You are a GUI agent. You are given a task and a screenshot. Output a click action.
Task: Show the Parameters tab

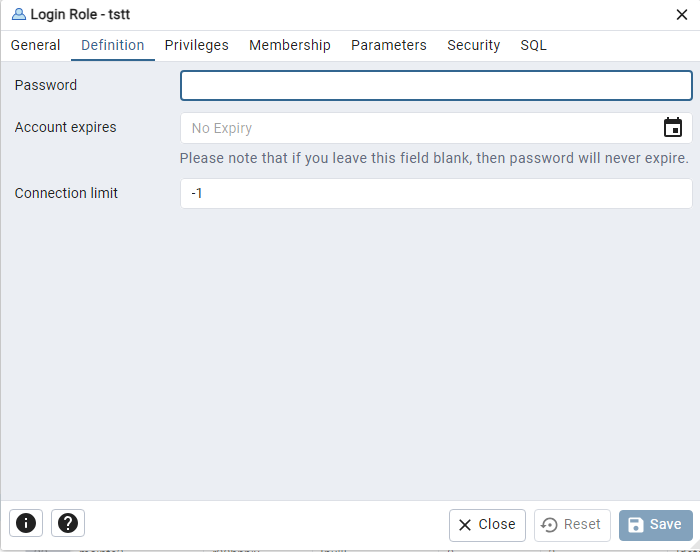(388, 45)
